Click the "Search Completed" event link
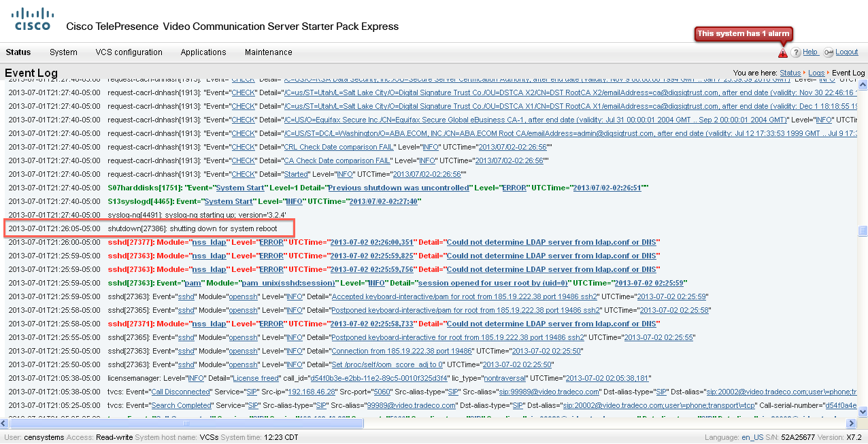 [182, 405]
